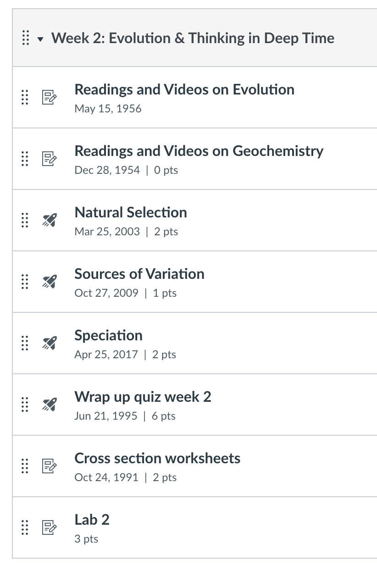The image size is (377, 588).
Task: Click the Cross section worksheets assignment icon
Action: tap(49, 466)
